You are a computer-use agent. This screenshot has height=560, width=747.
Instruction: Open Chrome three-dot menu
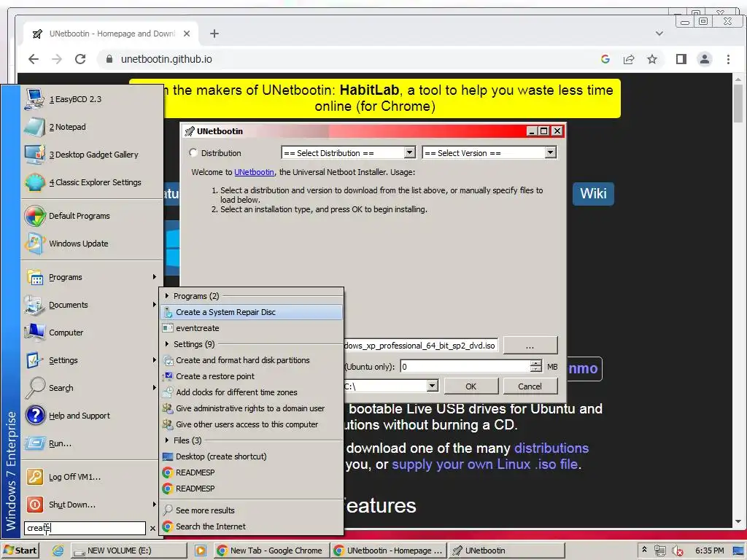728,59
